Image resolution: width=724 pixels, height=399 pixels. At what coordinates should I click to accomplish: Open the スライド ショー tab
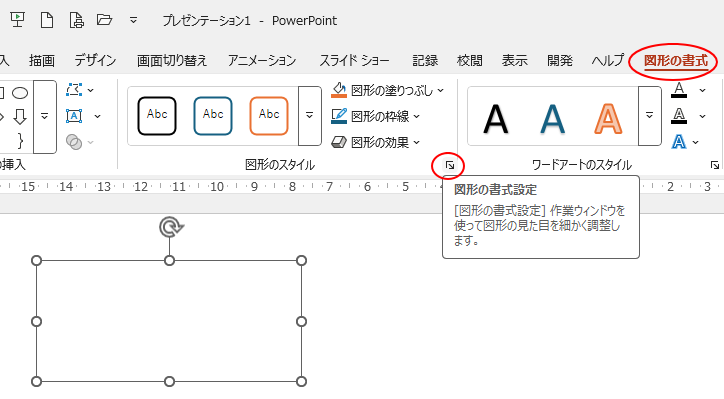[x=354, y=60]
